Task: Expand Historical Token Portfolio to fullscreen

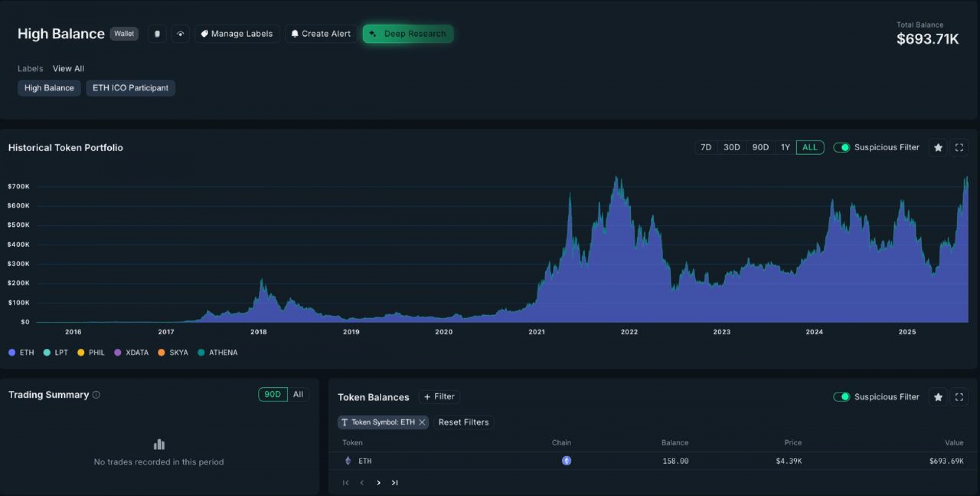Action: coord(959,148)
